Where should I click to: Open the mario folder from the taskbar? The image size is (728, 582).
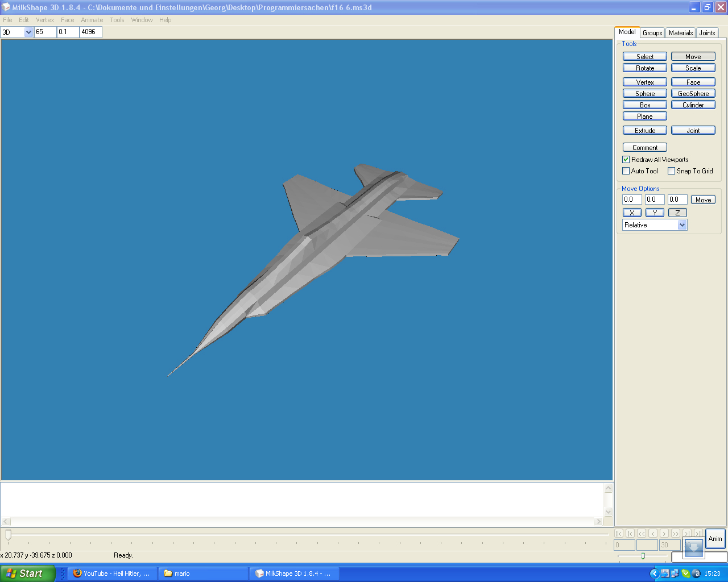coord(203,573)
